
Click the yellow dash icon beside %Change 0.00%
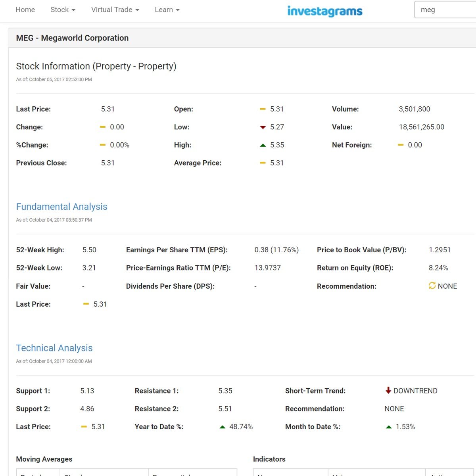click(x=103, y=145)
